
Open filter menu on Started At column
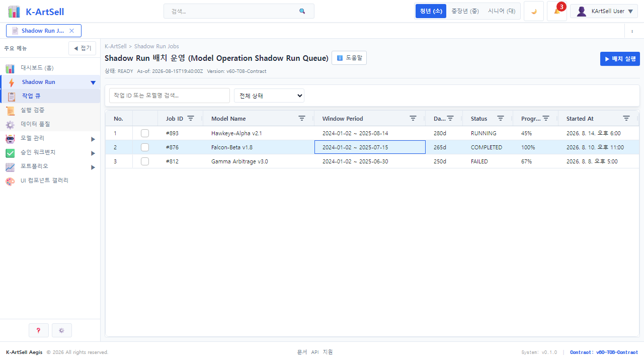click(x=626, y=118)
